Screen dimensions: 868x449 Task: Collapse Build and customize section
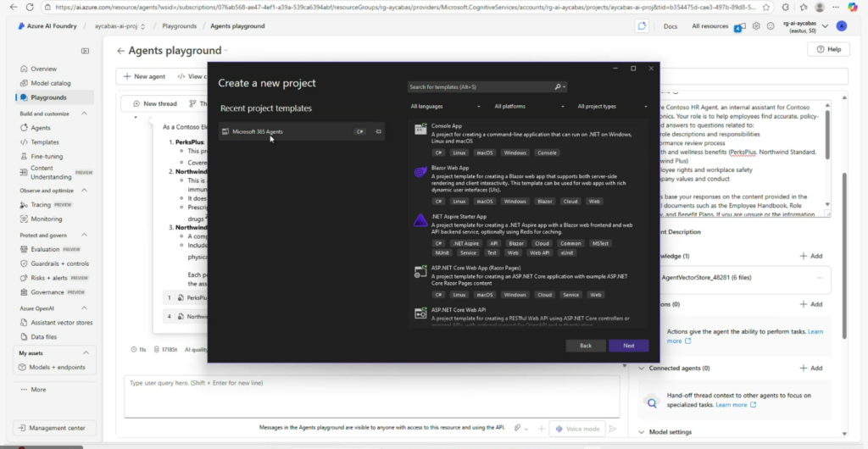[84, 114]
